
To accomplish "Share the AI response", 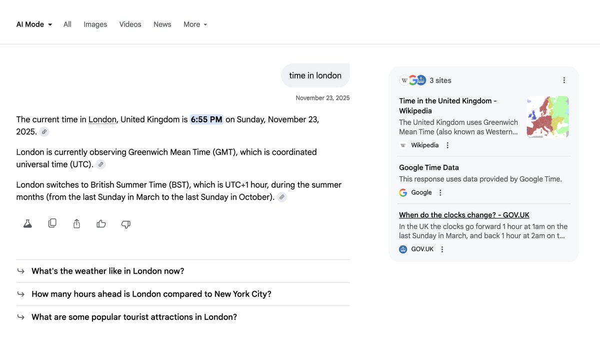I will [x=76, y=223].
